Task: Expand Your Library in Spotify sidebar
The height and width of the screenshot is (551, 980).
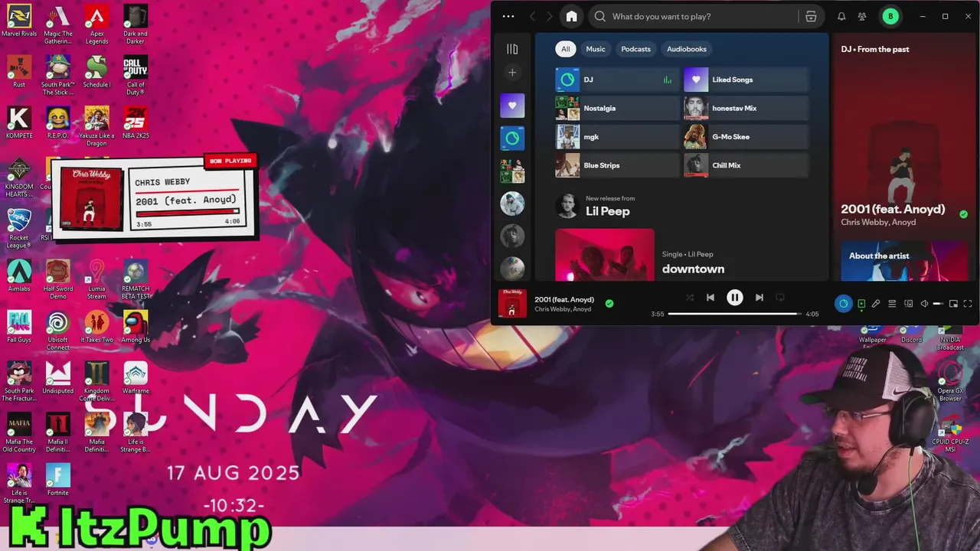Action: [x=512, y=49]
